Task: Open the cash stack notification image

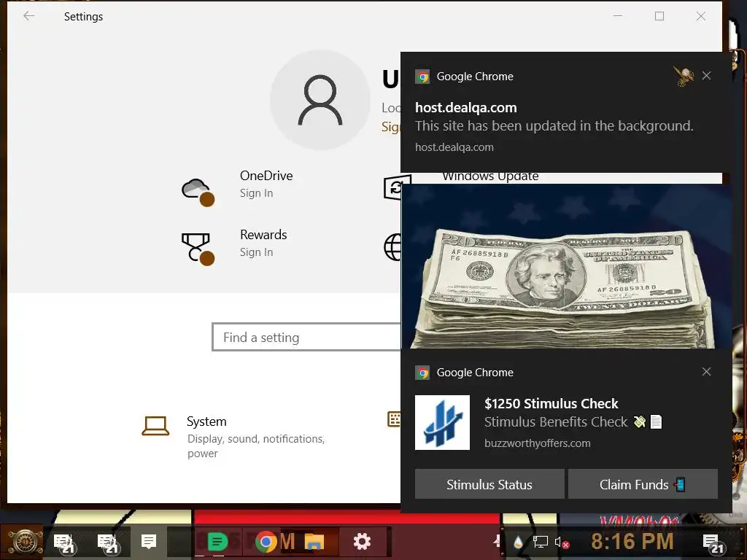Action: pos(566,266)
